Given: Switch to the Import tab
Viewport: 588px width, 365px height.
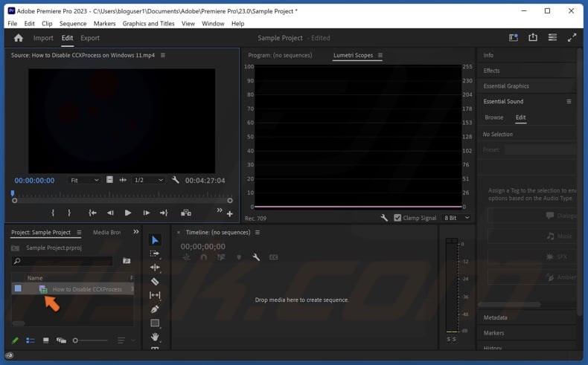Looking at the screenshot, I should [43, 38].
